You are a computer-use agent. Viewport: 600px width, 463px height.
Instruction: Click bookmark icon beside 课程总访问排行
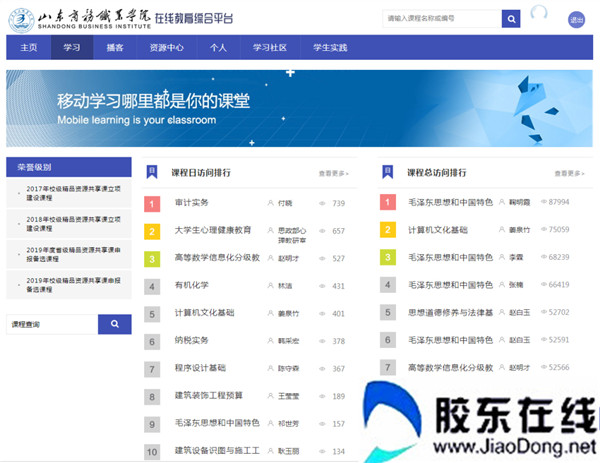coord(388,172)
